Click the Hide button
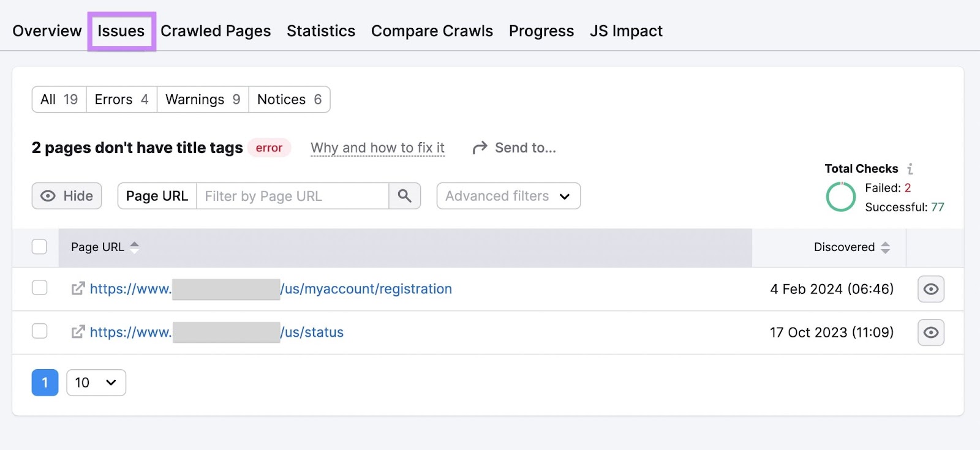 pos(67,196)
